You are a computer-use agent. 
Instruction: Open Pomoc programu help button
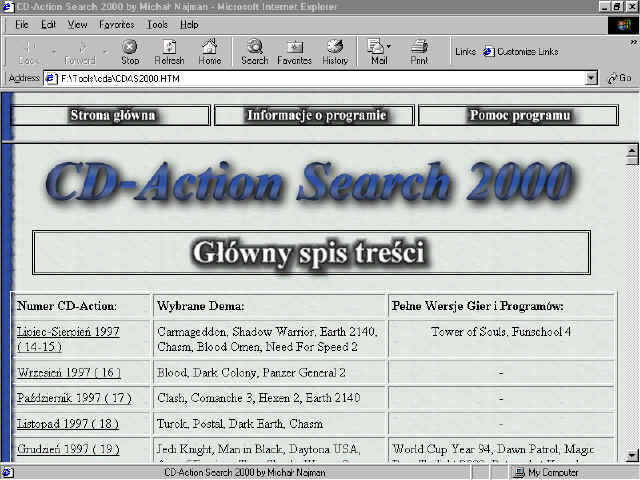(x=519, y=115)
